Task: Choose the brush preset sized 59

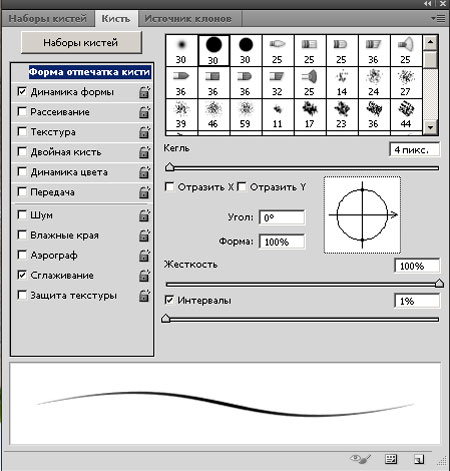Action: [x=245, y=115]
